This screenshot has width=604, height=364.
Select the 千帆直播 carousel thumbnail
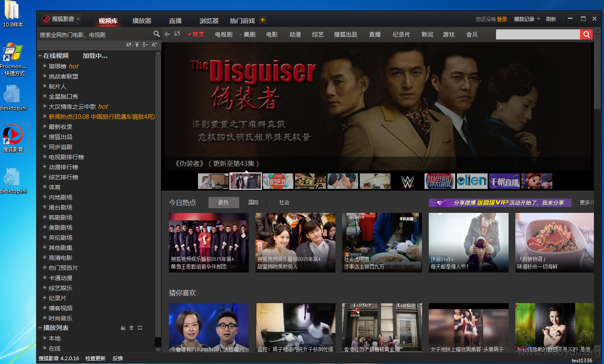click(x=504, y=181)
